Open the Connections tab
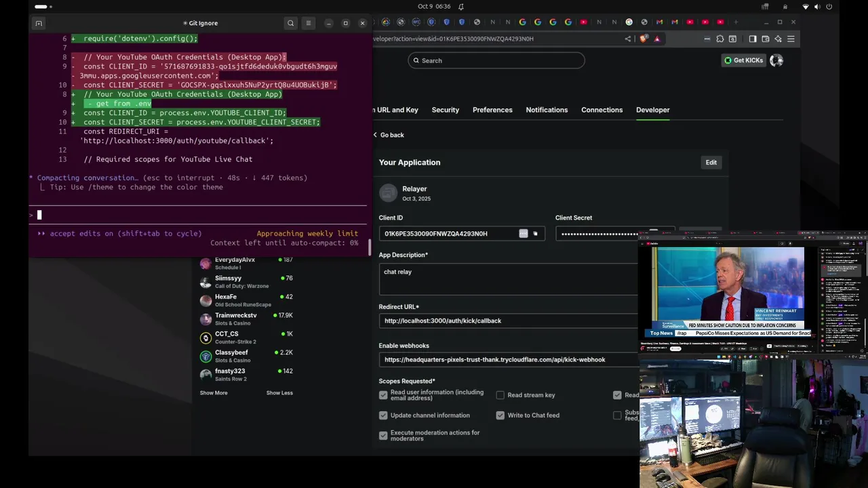 click(x=601, y=110)
